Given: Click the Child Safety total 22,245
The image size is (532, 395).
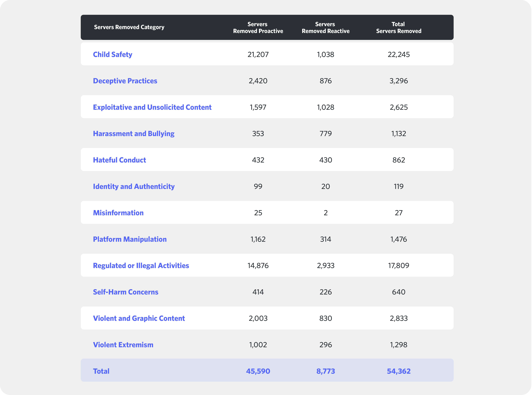Looking at the screenshot, I should 398,55.
